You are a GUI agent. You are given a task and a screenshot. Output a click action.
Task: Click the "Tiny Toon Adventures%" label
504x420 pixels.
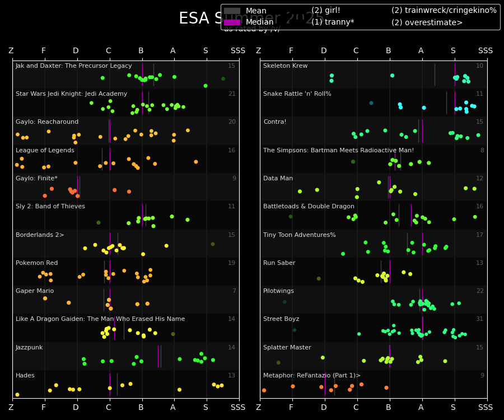[x=300, y=235]
